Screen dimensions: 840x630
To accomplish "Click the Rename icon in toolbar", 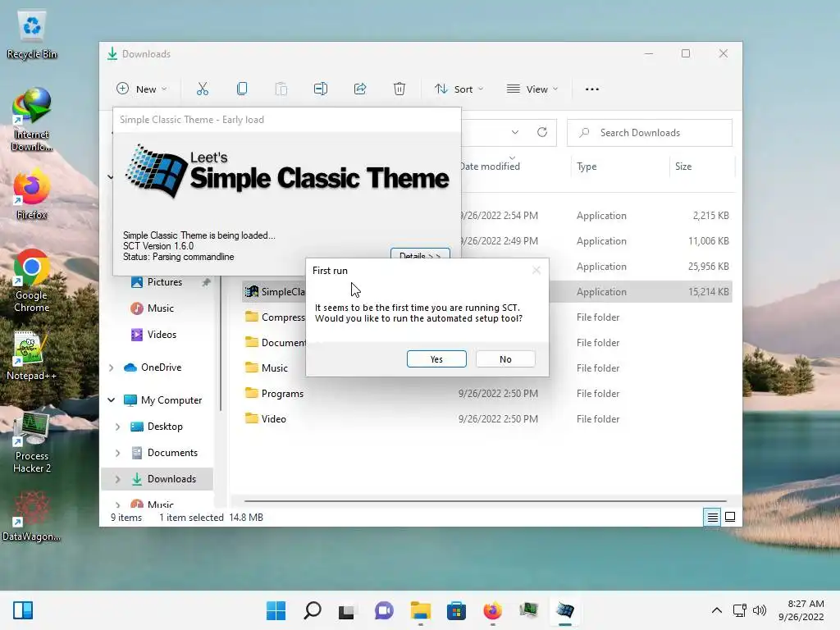I will (x=321, y=89).
